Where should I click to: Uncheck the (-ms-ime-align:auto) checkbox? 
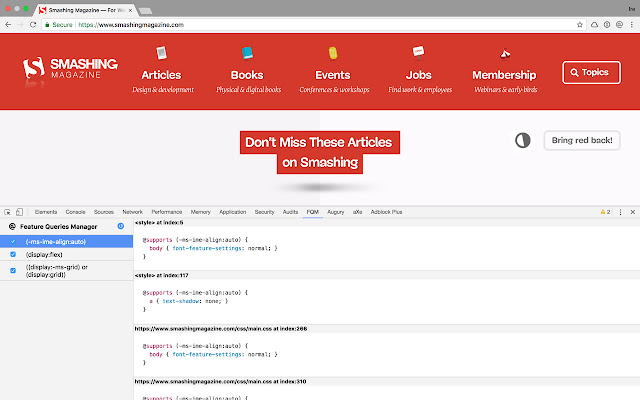(x=13, y=242)
